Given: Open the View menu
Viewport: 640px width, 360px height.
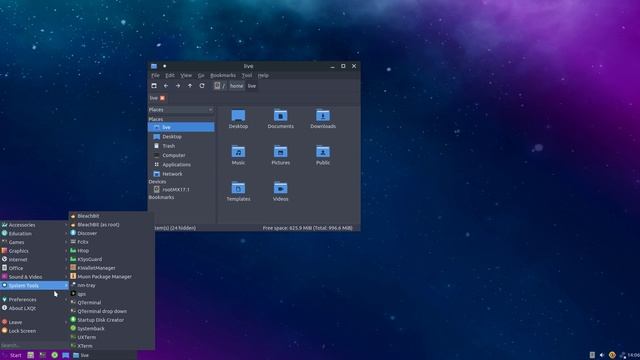Looking at the screenshot, I should coord(186,76).
